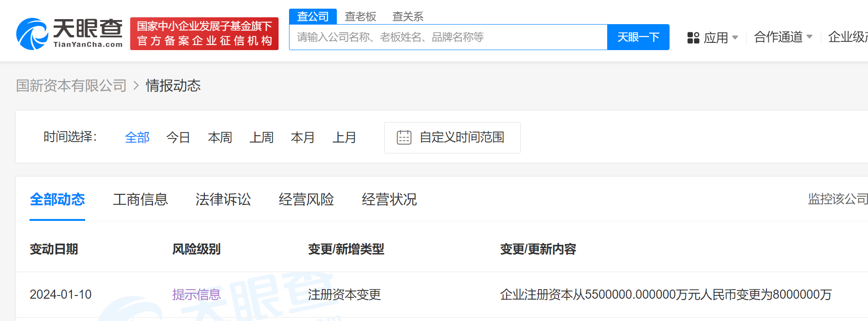Filter time by 上周
Viewport: 868px width, 321px height.
click(x=261, y=137)
